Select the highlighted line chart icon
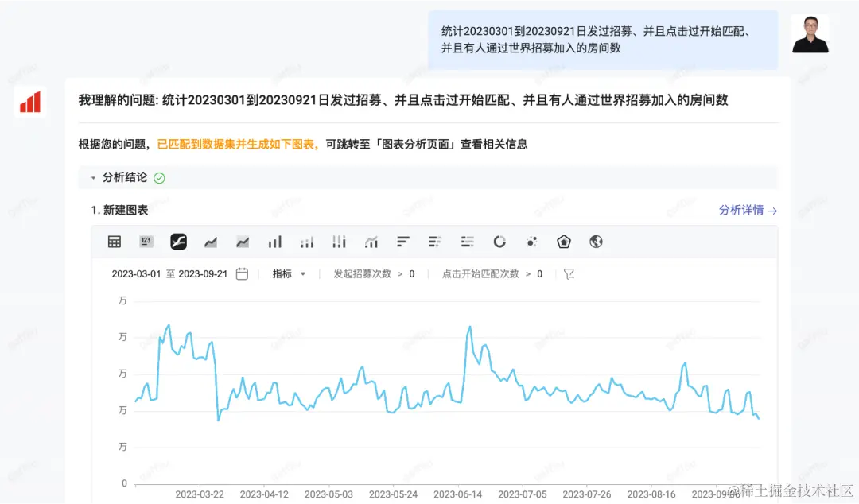This screenshot has width=859, height=504. [x=179, y=242]
